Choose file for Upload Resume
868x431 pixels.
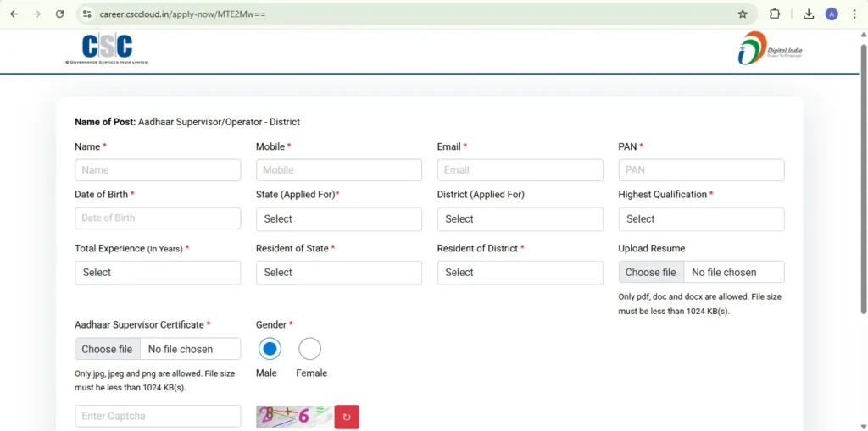point(651,272)
